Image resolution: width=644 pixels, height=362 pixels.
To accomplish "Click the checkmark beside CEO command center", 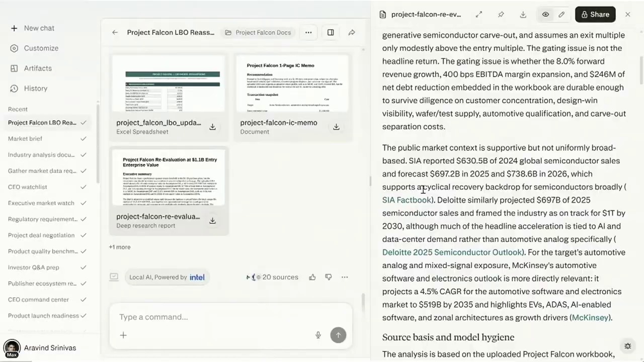I will point(84,300).
